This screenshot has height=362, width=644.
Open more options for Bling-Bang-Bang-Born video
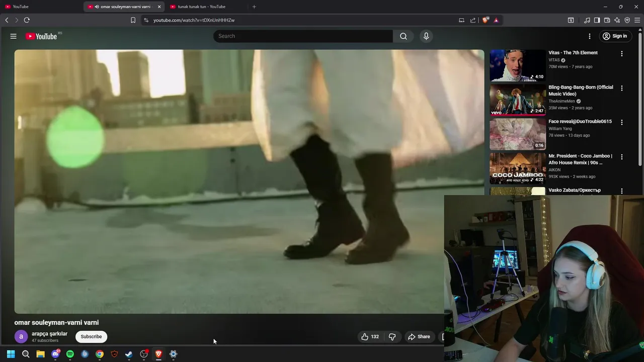[622, 88]
